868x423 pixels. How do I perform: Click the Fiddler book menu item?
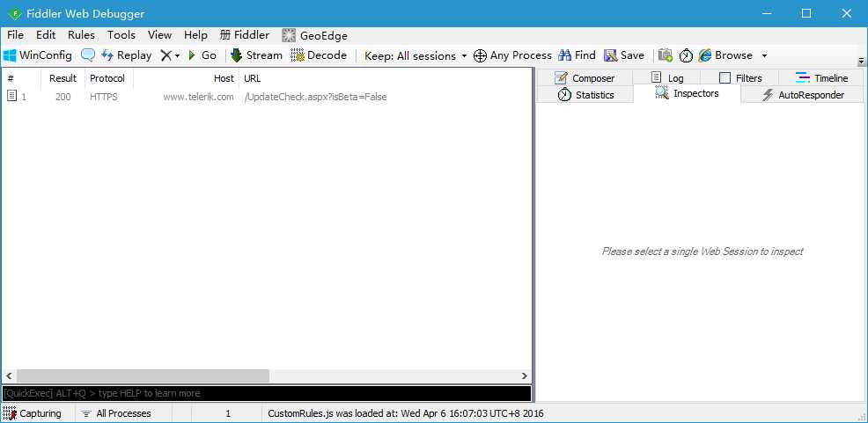(245, 35)
